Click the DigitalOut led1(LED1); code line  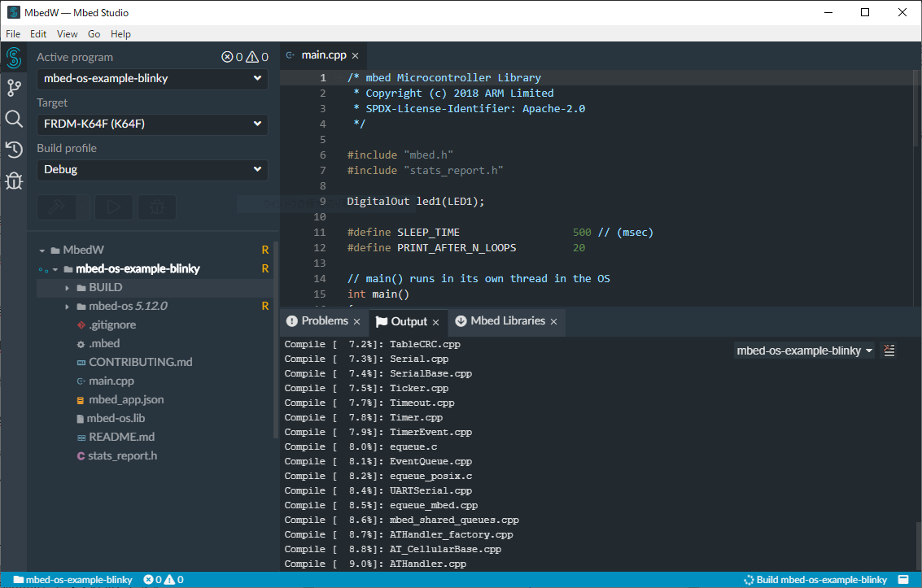(416, 202)
